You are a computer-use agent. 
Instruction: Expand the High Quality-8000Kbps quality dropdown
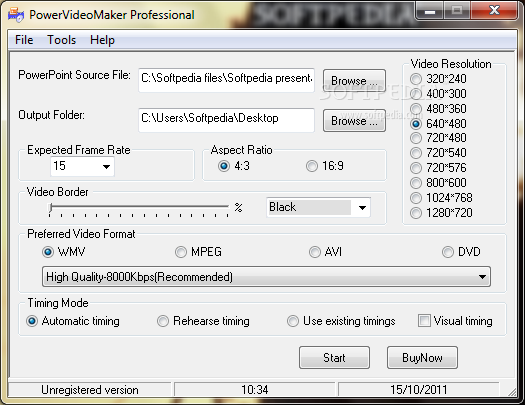point(267,277)
